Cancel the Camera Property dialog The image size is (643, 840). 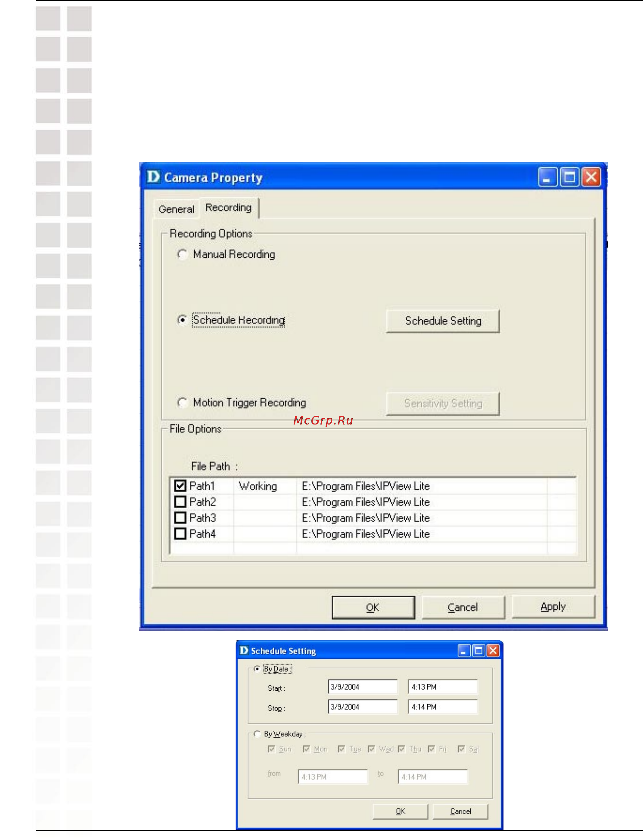[463, 607]
